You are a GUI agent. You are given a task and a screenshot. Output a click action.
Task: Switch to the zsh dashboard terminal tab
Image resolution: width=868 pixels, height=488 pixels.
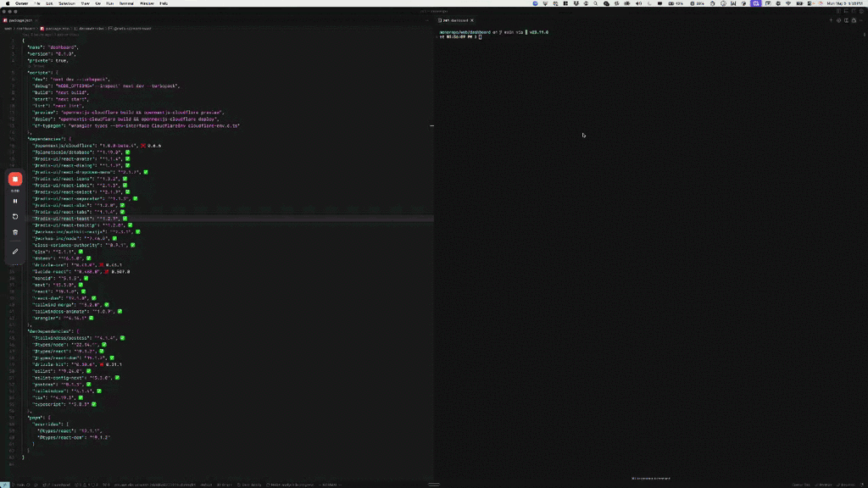click(x=454, y=19)
